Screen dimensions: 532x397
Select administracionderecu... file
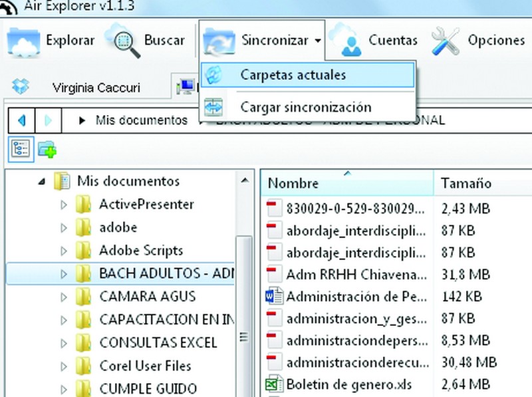358,362
